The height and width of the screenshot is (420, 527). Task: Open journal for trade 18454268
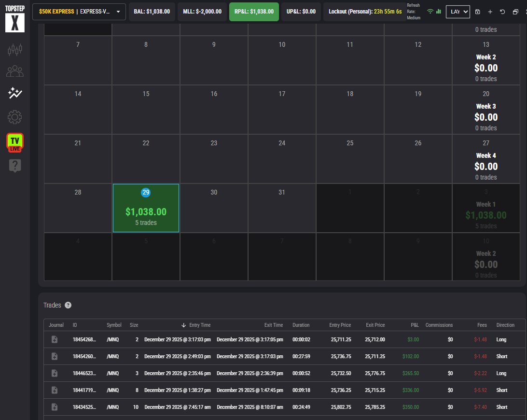click(x=55, y=340)
